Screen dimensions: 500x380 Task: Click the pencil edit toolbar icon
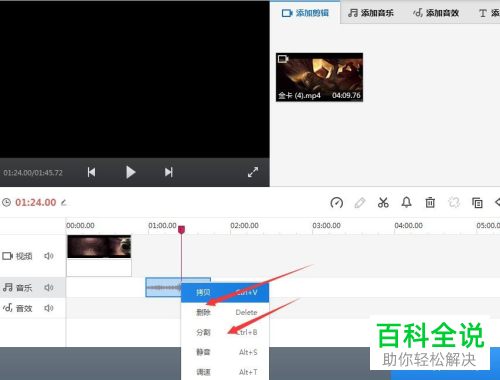click(x=360, y=202)
